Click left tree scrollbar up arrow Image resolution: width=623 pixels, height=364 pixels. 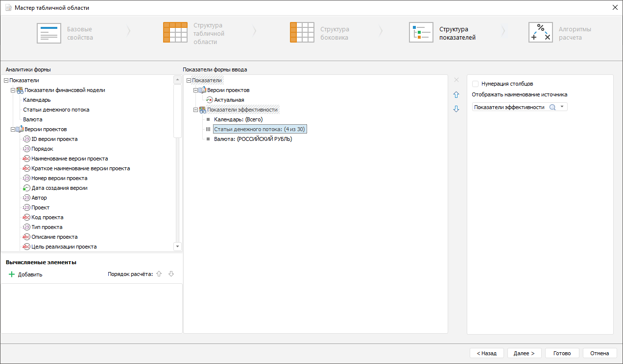click(177, 80)
